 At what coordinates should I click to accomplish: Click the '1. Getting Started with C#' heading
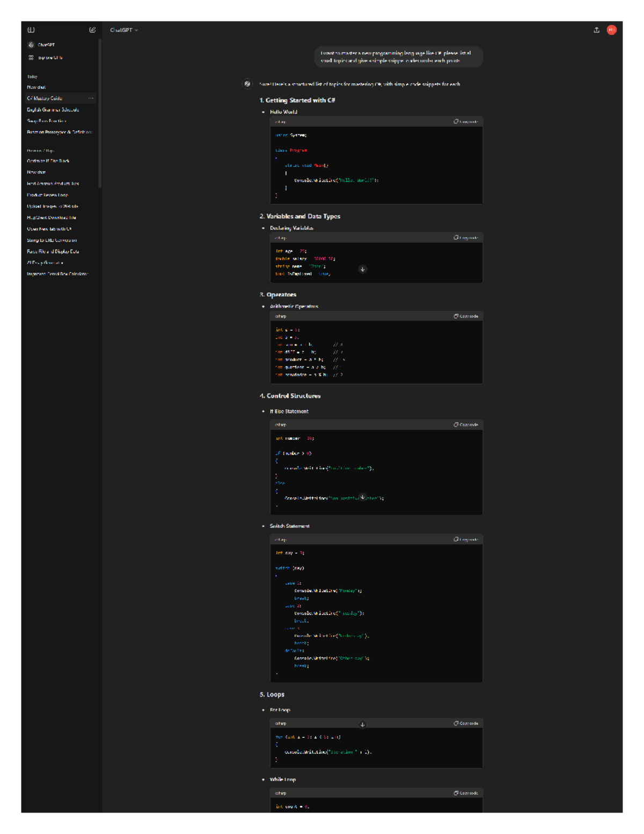coord(297,100)
